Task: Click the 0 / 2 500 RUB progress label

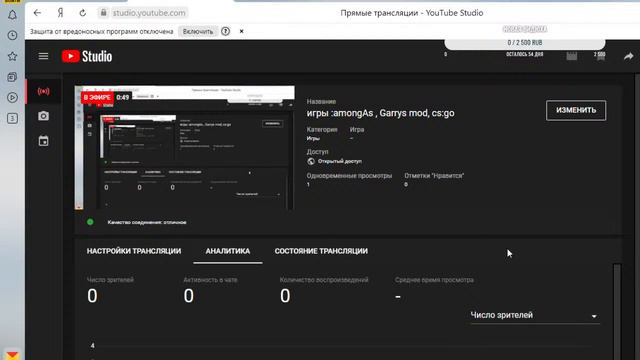Action: coord(525,42)
